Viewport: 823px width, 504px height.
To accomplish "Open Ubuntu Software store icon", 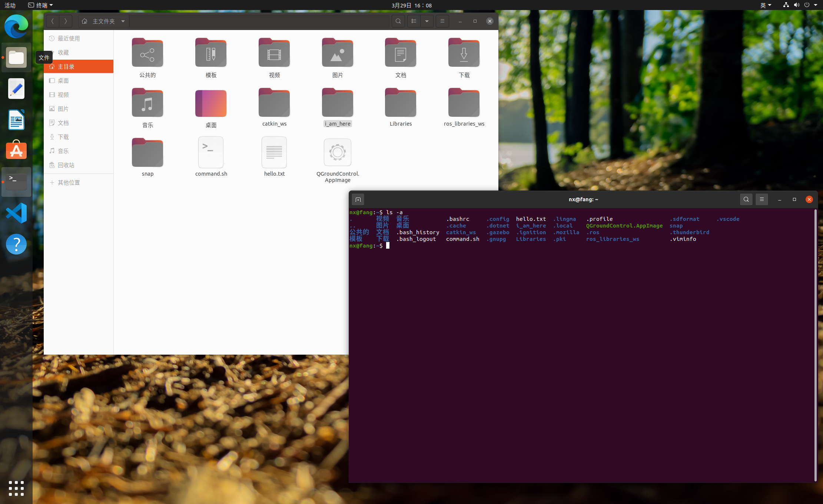I will [16, 150].
